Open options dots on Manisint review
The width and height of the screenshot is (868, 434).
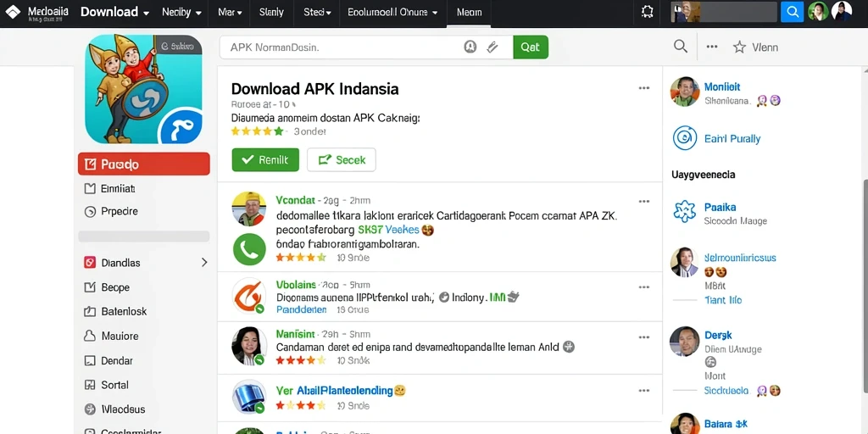644,337
